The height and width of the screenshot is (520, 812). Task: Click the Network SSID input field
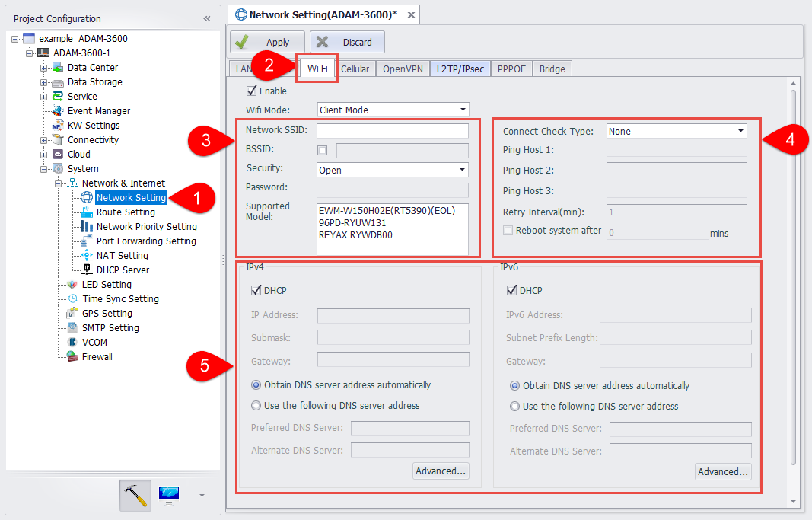[x=392, y=130]
